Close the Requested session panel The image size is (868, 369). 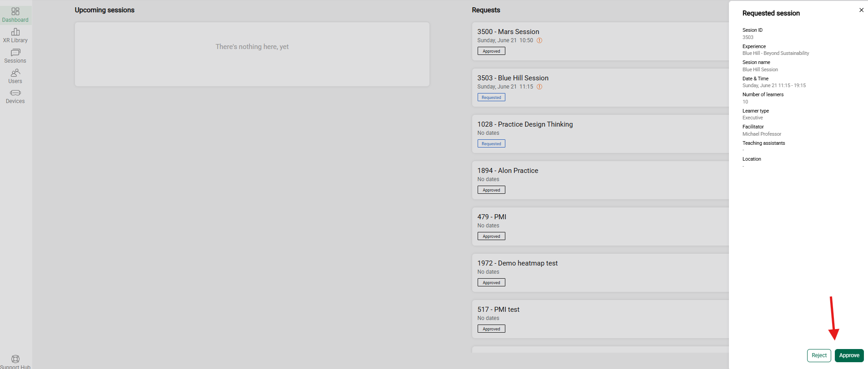click(861, 10)
